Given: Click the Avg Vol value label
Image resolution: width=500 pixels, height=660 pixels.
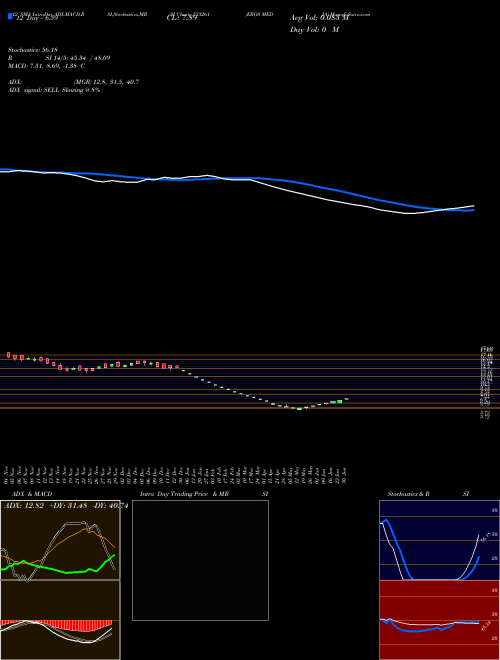Looking at the screenshot, I should coord(319,18).
